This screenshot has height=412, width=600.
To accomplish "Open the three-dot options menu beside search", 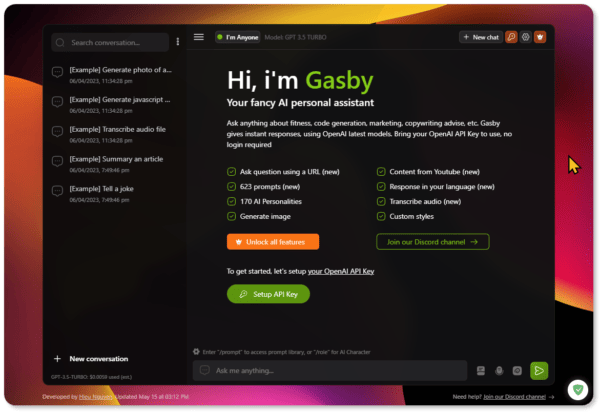I will (x=178, y=42).
